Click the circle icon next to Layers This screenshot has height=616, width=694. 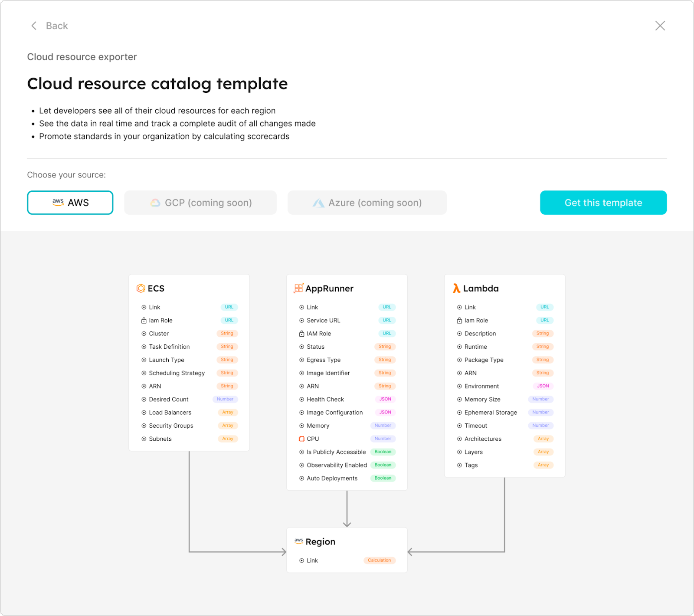click(459, 452)
